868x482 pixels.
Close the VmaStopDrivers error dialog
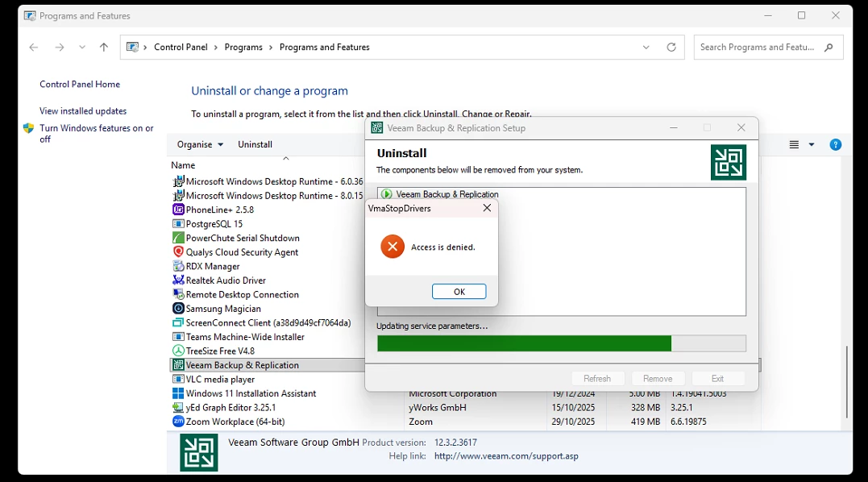point(487,208)
